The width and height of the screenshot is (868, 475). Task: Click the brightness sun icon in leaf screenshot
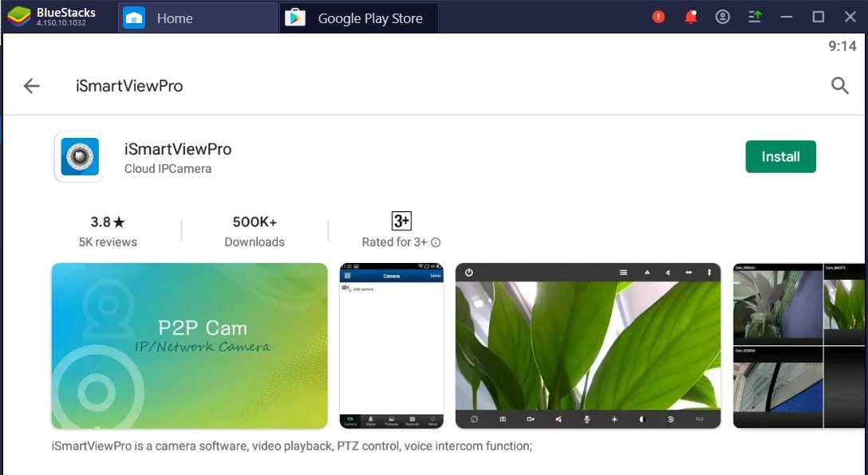click(614, 419)
